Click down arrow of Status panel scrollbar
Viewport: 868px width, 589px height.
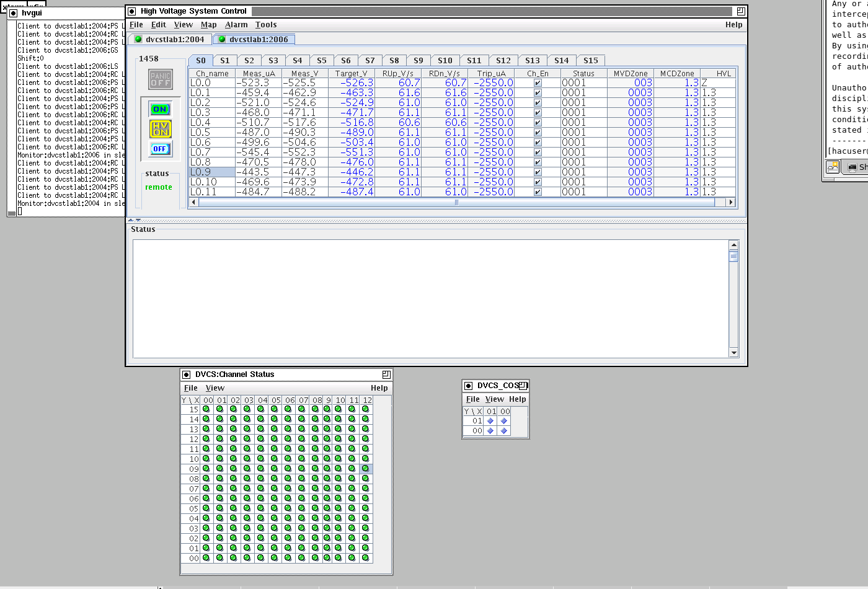click(734, 353)
